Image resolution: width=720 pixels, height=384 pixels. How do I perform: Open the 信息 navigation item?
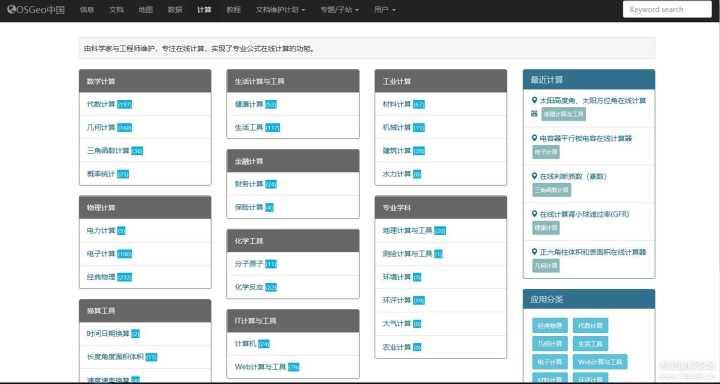(87, 10)
